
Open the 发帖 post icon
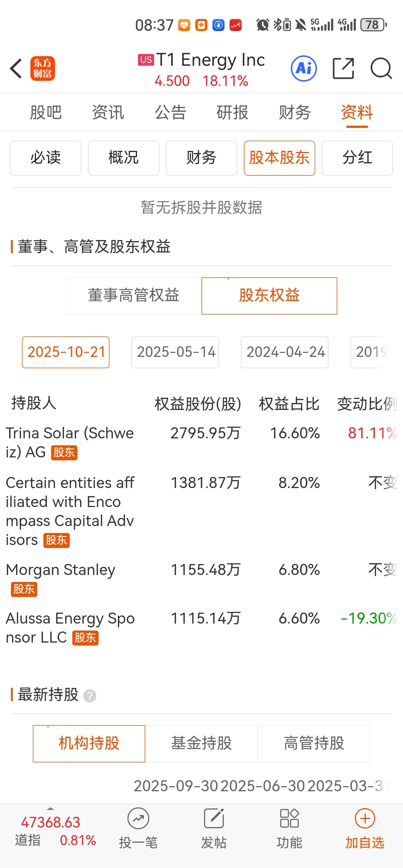(214, 819)
